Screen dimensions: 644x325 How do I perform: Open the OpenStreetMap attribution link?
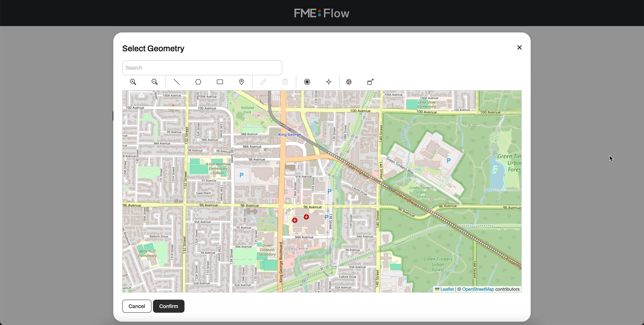click(x=478, y=289)
